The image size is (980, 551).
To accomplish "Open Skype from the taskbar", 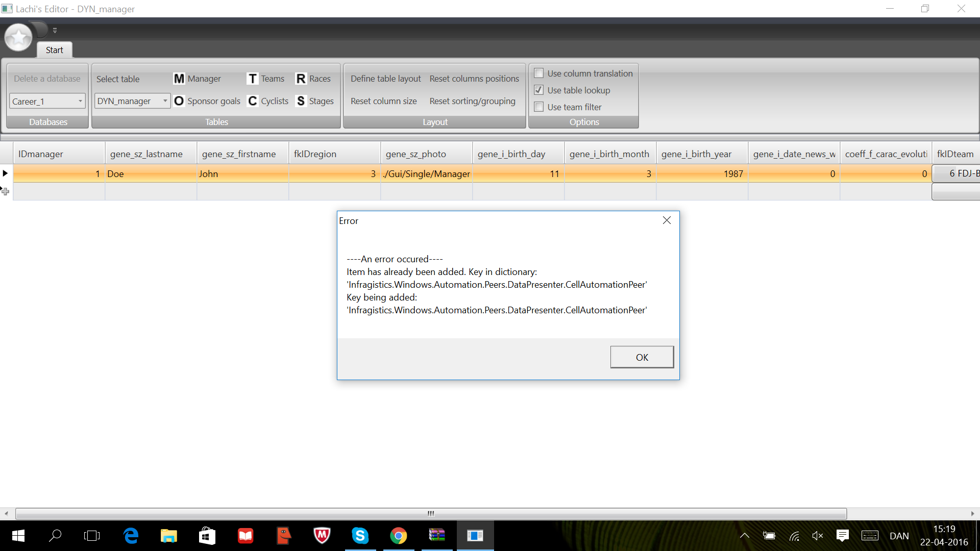I will pyautogui.click(x=360, y=536).
